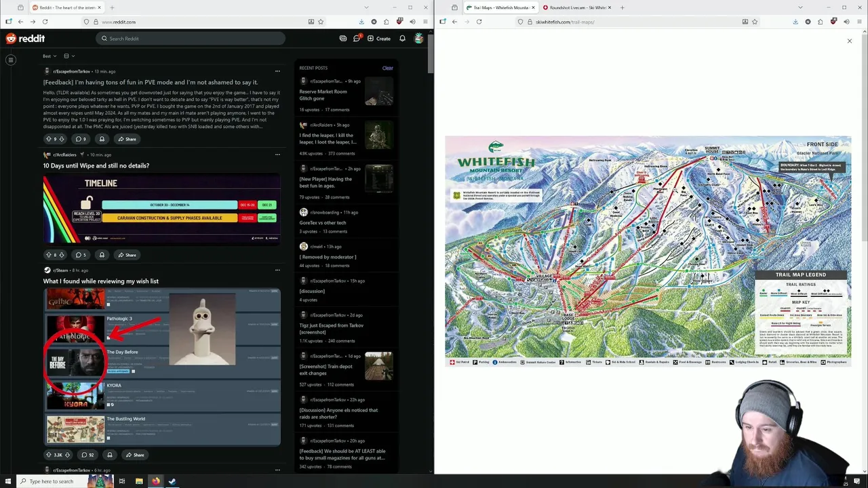Open the Reddit chat messages icon
868x488 pixels.
click(x=357, y=39)
